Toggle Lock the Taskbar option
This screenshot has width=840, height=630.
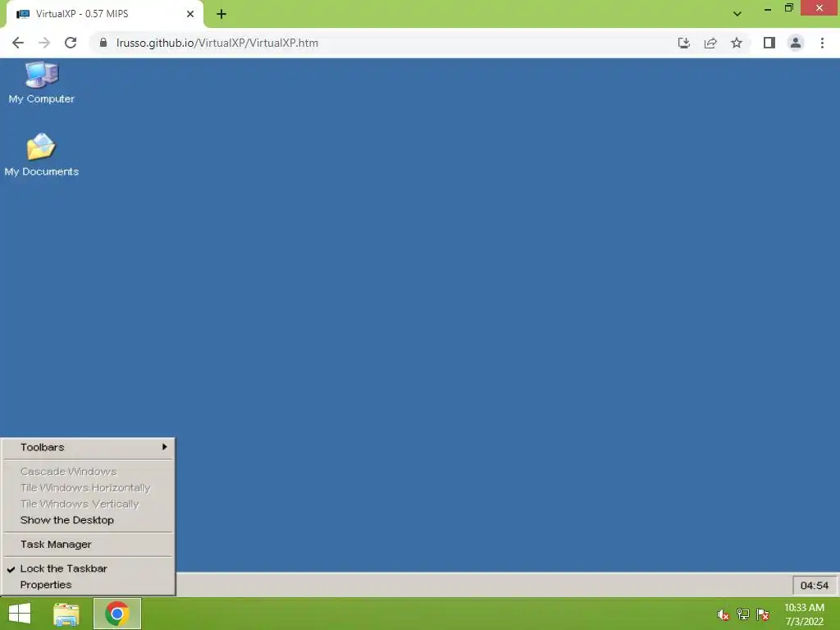89,568
